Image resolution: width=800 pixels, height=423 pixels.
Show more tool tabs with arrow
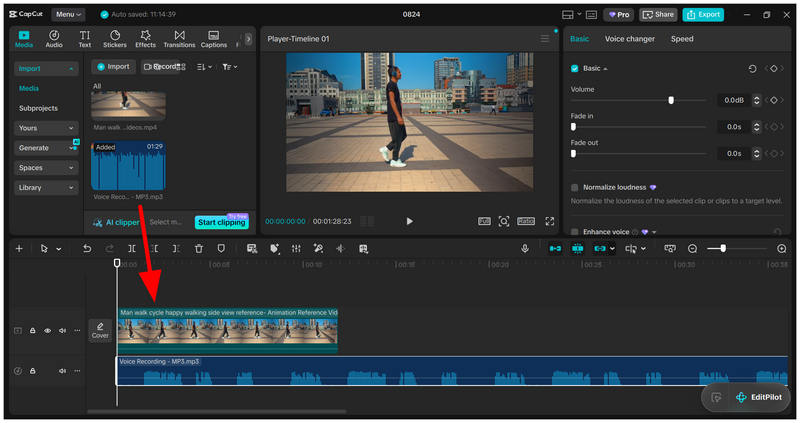tap(248, 39)
